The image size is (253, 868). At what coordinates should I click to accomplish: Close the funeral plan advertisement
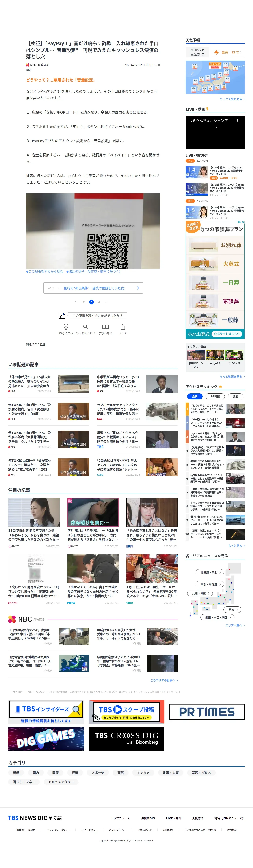coord(243,222)
